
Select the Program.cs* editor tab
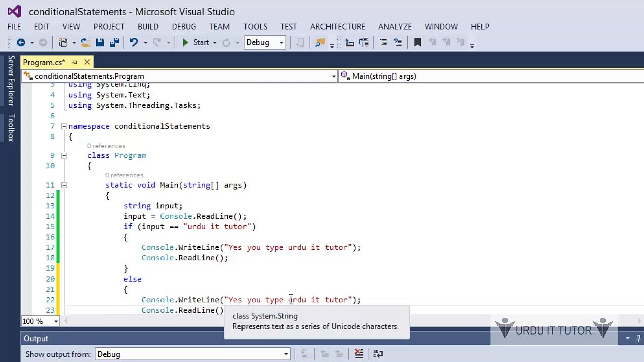tap(44, 62)
